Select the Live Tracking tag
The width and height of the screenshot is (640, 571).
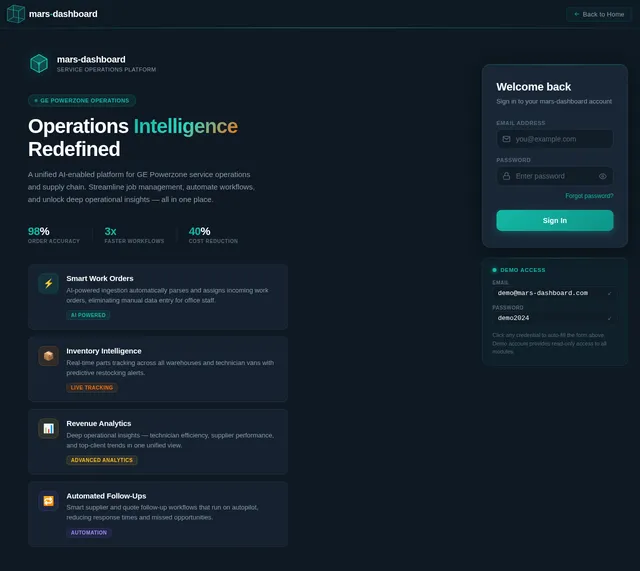(x=92, y=388)
